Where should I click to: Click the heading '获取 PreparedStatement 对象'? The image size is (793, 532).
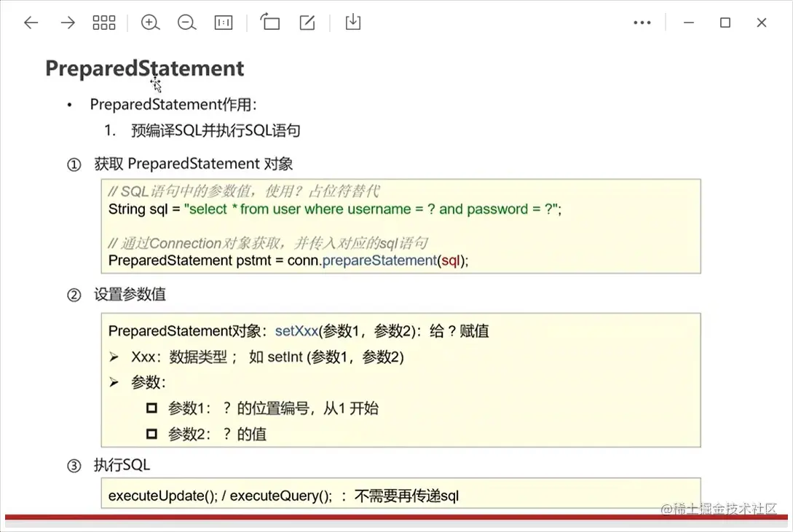pos(194,164)
